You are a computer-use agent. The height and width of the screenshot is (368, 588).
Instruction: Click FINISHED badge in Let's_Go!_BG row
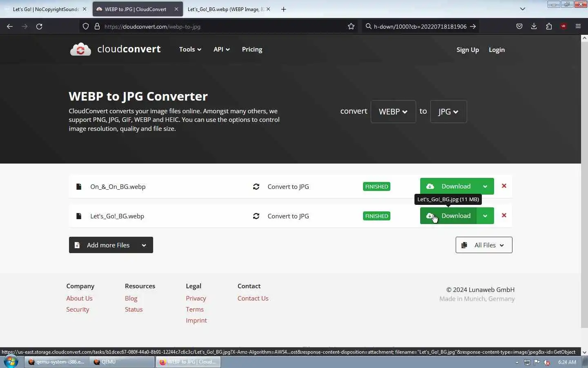pyautogui.click(x=376, y=216)
